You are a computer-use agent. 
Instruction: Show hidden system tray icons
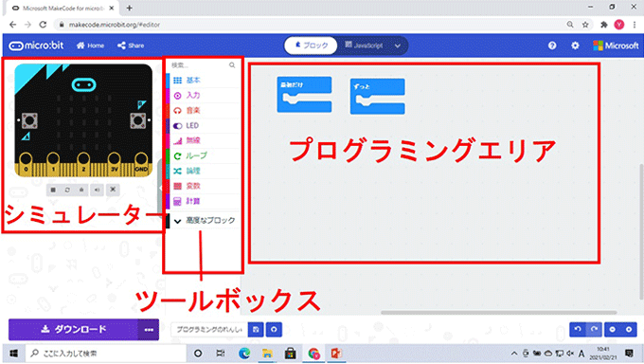[514, 354]
